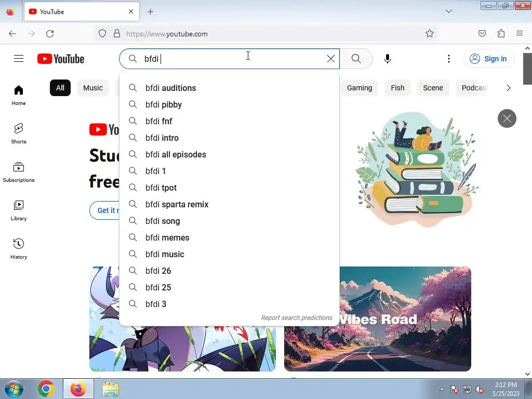Open Shorts in the sidebar
Screen dimensions: 532x399
(x=19, y=134)
